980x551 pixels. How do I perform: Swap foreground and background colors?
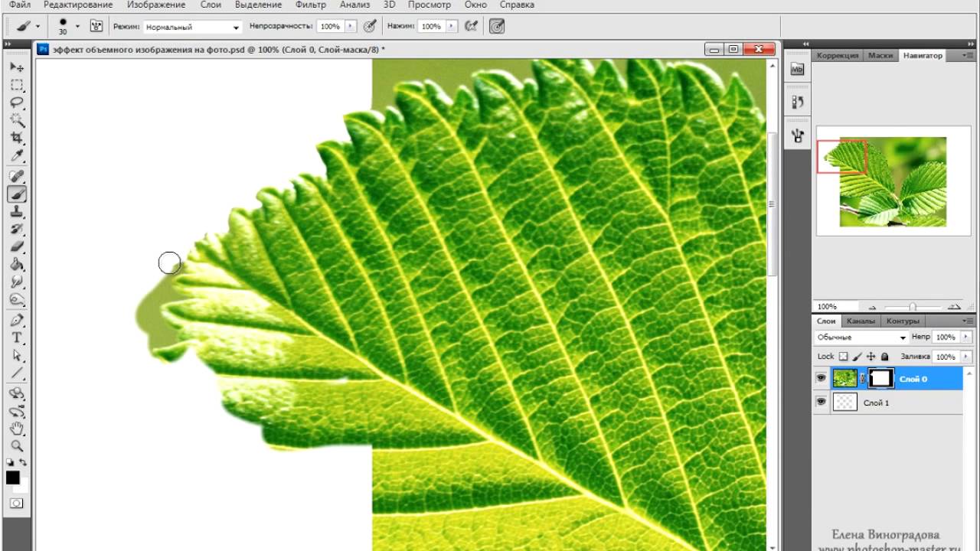pyautogui.click(x=23, y=463)
